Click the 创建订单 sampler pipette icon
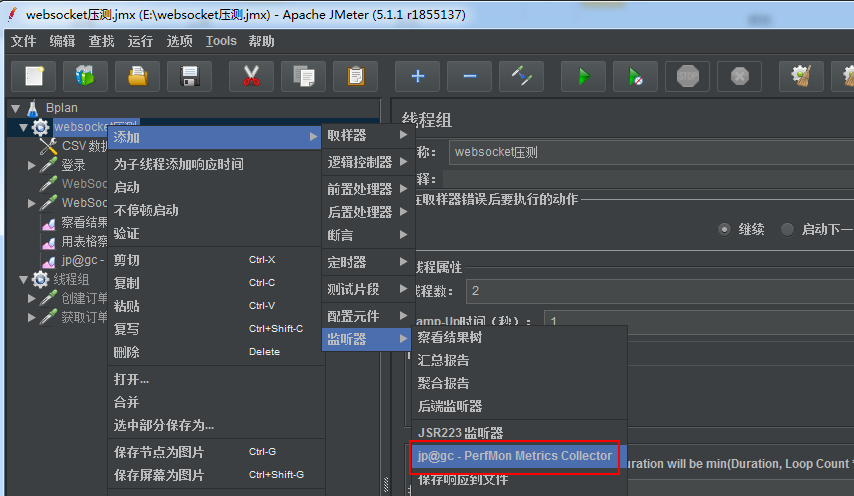The width and height of the screenshot is (854, 496). tap(48, 298)
